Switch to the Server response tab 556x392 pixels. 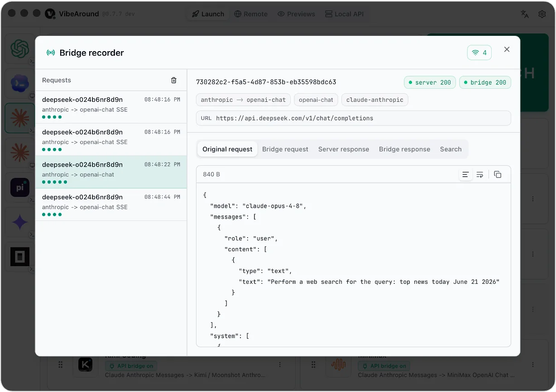coord(344,149)
